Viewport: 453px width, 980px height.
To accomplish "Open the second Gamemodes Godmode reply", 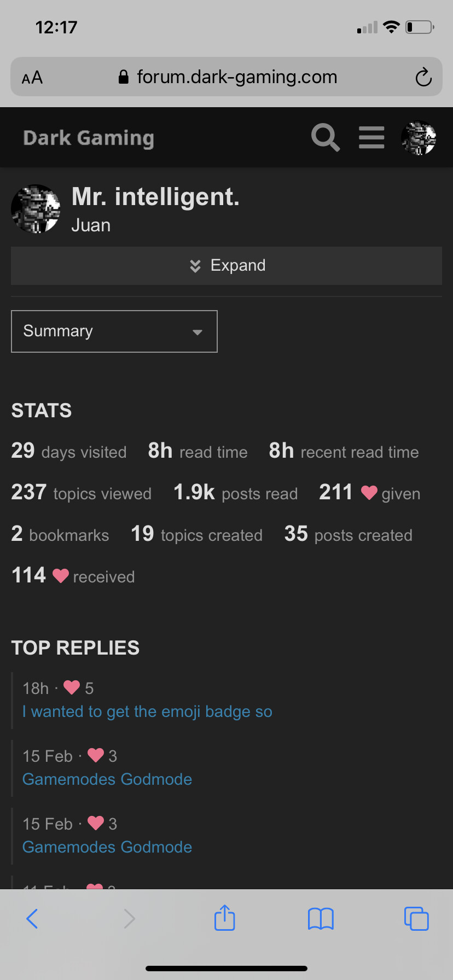I will 107,847.
